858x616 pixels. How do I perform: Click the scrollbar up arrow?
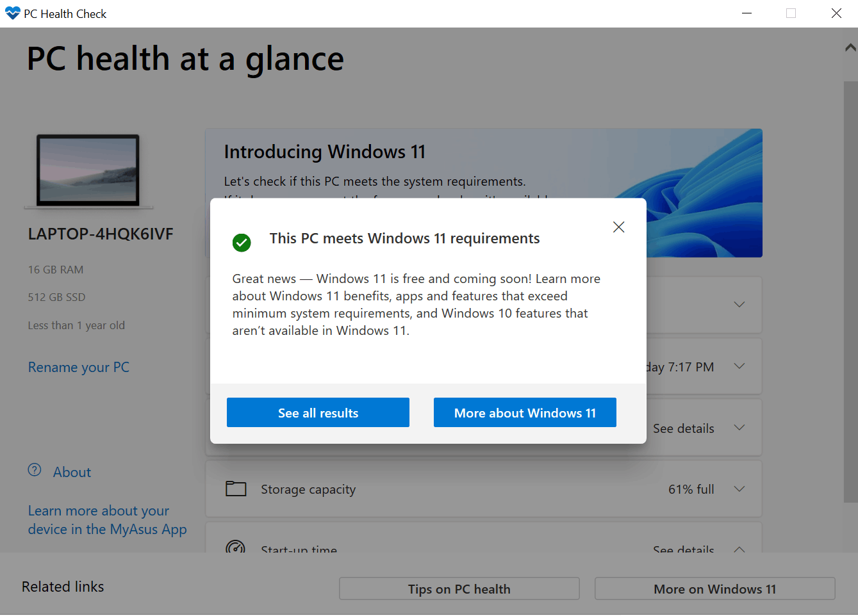pos(850,47)
